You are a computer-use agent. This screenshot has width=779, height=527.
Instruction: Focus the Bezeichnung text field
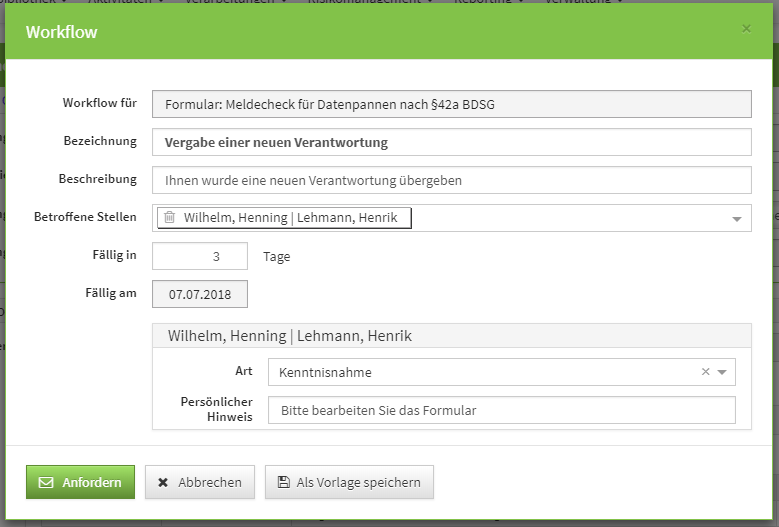(451, 142)
